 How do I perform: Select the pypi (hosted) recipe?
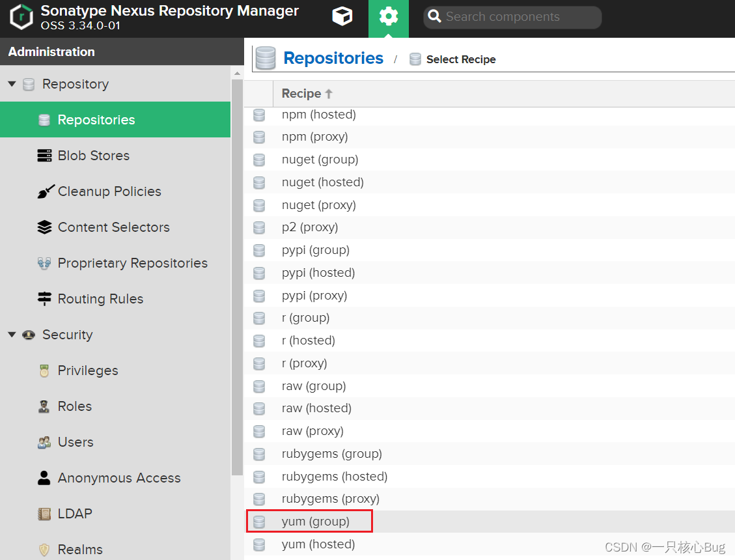tap(490, 273)
